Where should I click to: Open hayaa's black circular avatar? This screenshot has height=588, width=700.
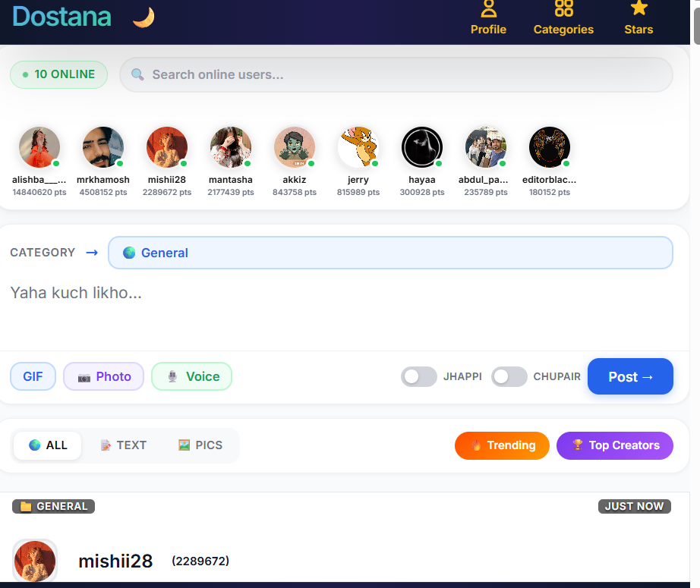[422, 147]
